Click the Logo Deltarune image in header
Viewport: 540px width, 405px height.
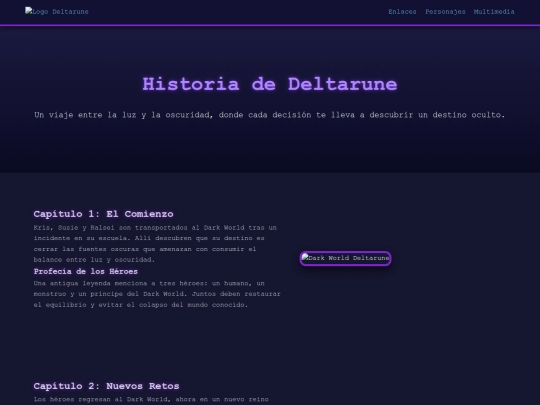click(57, 11)
